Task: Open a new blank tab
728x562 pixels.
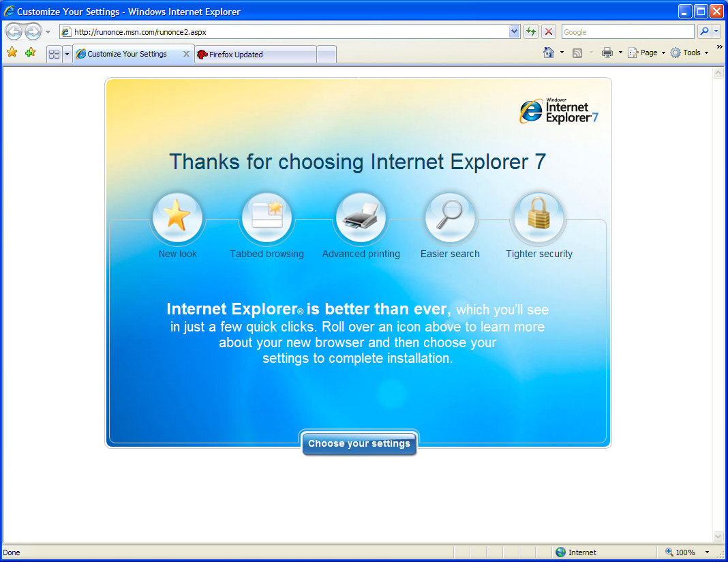Action: click(x=327, y=55)
